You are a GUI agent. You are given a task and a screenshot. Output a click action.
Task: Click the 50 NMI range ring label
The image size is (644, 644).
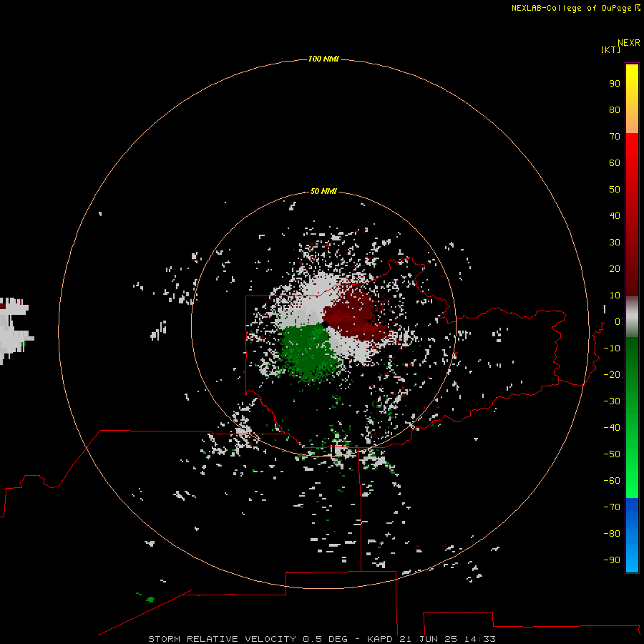323,191
